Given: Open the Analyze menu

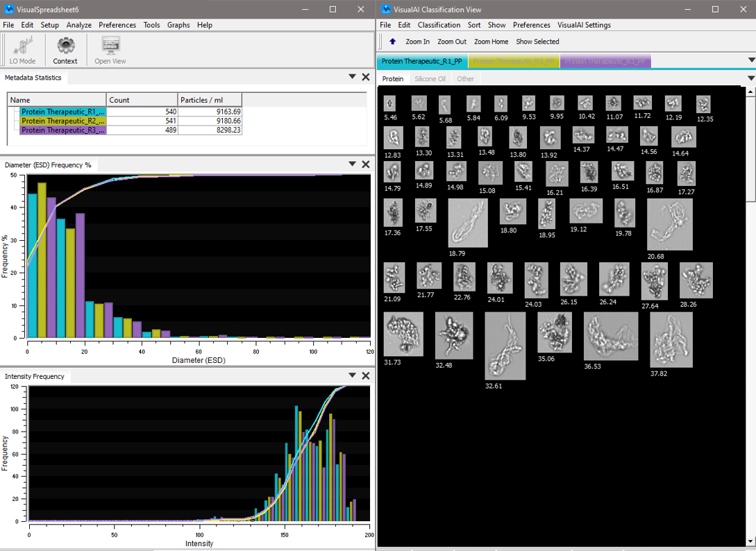Looking at the screenshot, I should [x=78, y=25].
